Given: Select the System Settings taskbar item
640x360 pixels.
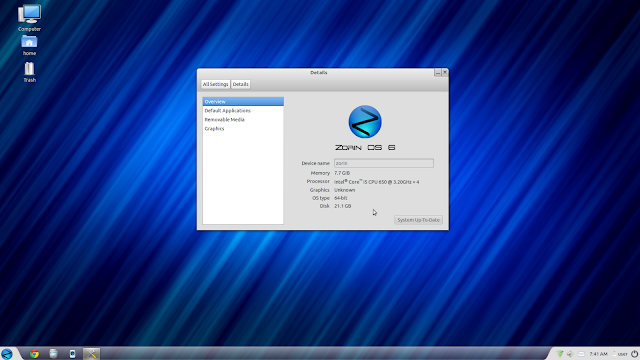Looking at the screenshot, I should click(91, 353).
